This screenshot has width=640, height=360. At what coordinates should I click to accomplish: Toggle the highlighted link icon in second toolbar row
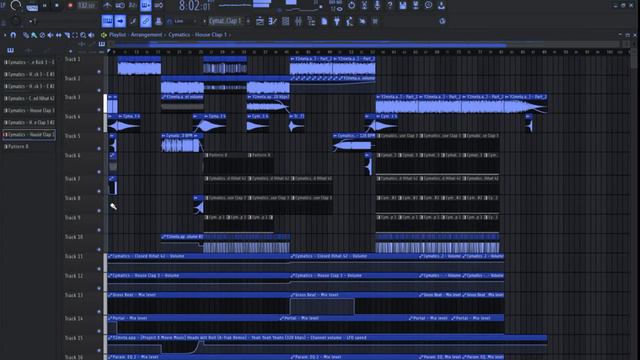coord(146,21)
